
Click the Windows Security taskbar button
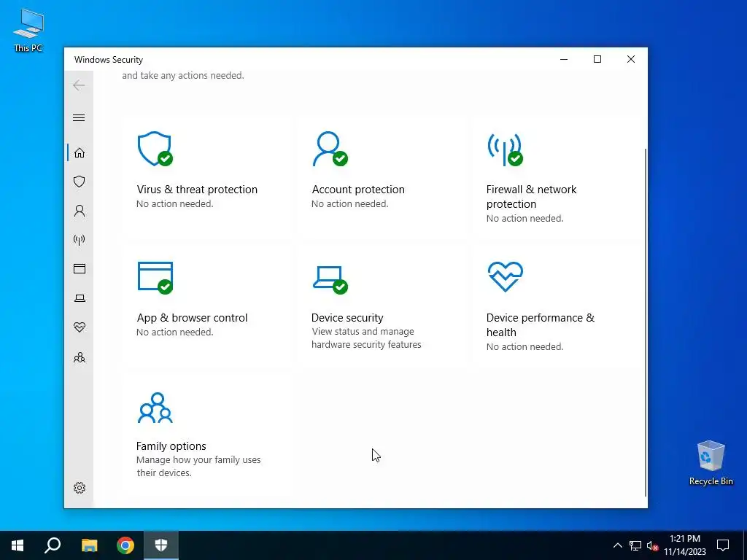[161, 545]
